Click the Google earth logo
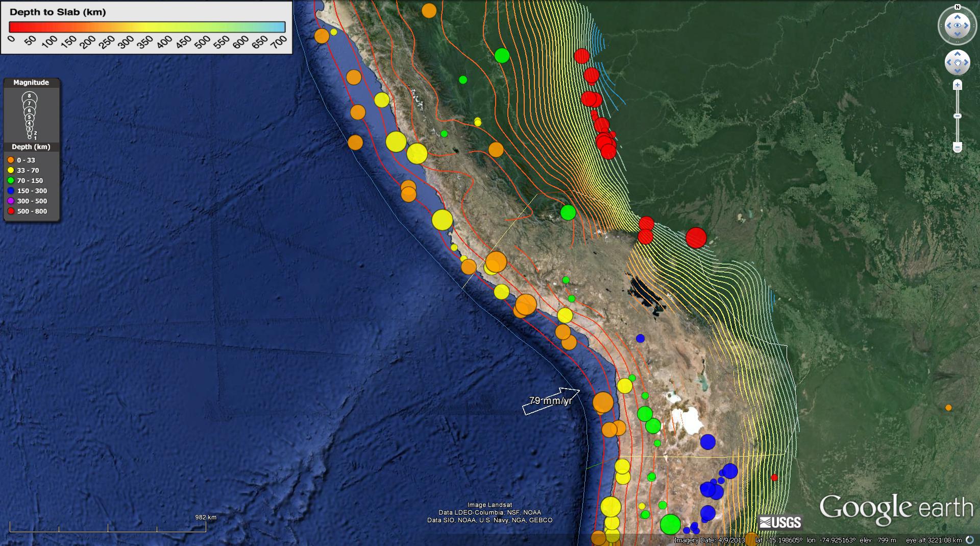Viewport: 980px width, 546px height. 896,509
